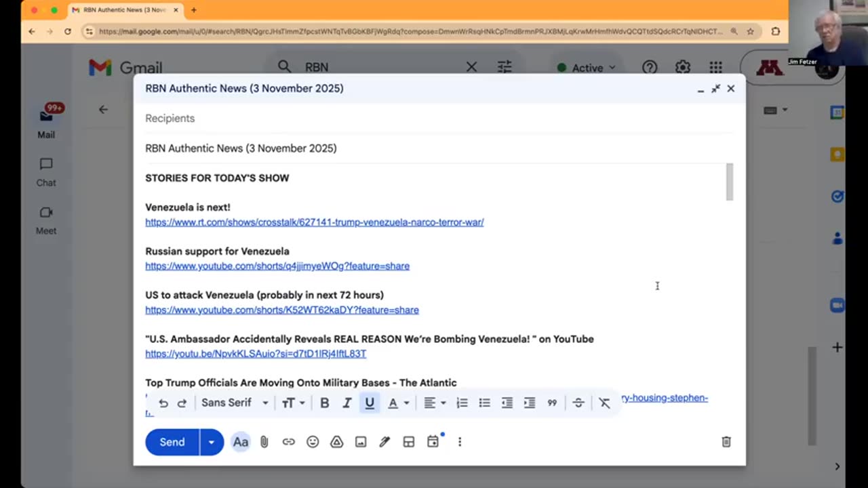Get add-ons plus icon in side panel
The image size is (868, 488).
pyautogui.click(x=837, y=347)
